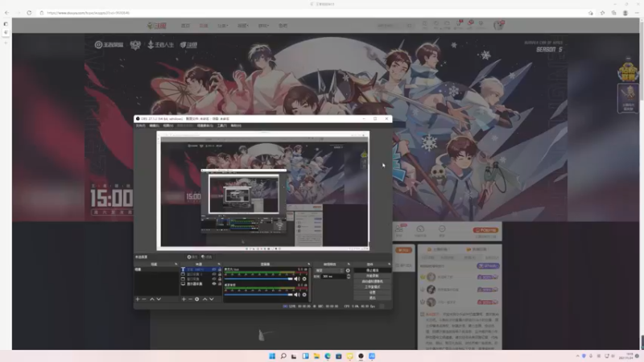Adjust mic/Aux volume slider

click(x=258, y=279)
